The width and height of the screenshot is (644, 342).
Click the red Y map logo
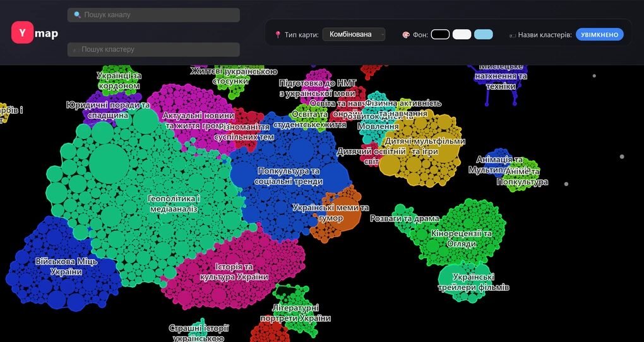point(22,33)
